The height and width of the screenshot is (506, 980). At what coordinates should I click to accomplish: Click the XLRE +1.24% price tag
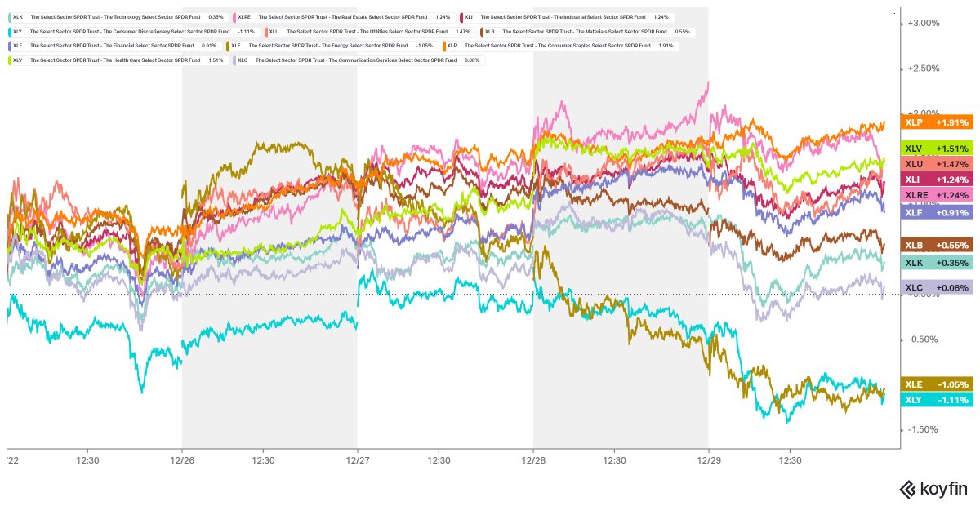click(938, 195)
